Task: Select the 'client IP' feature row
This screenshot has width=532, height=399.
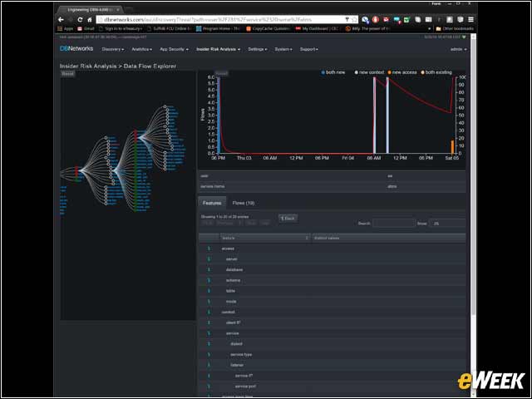Action: 332,323
